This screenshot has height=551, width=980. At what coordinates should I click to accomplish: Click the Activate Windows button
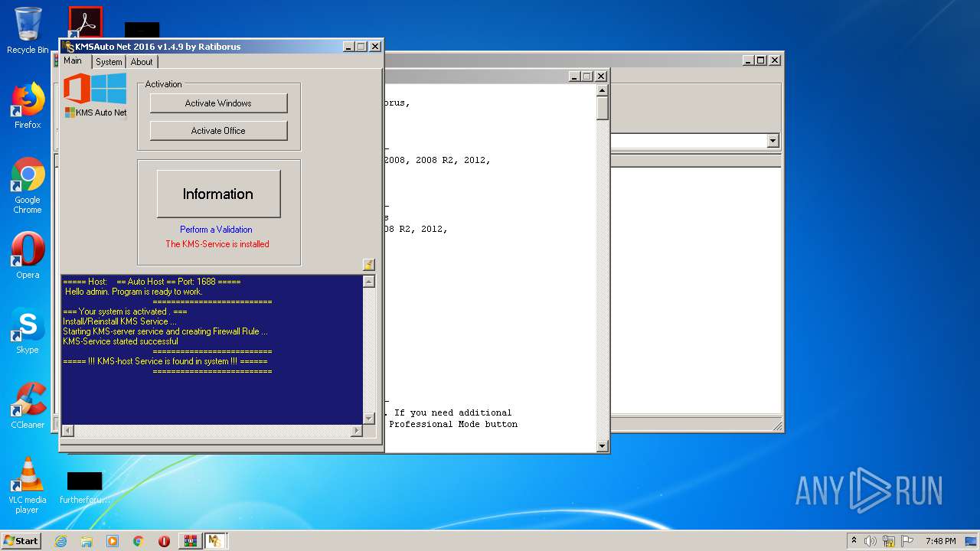point(218,103)
